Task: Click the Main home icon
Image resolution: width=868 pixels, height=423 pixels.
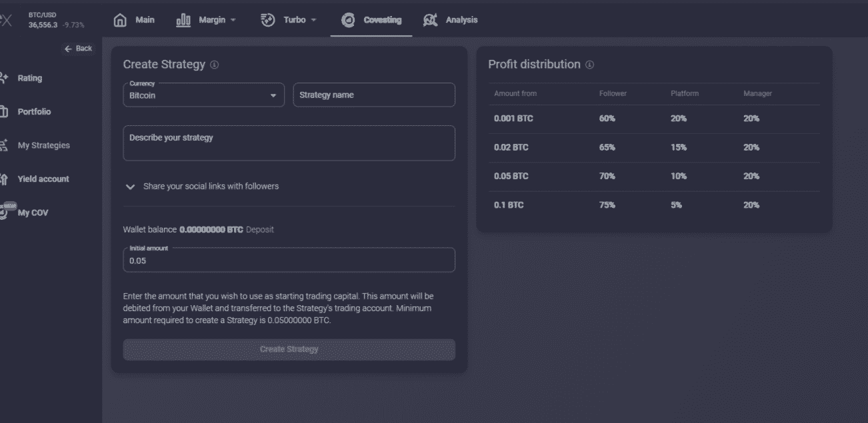Action: click(x=120, y=20)
